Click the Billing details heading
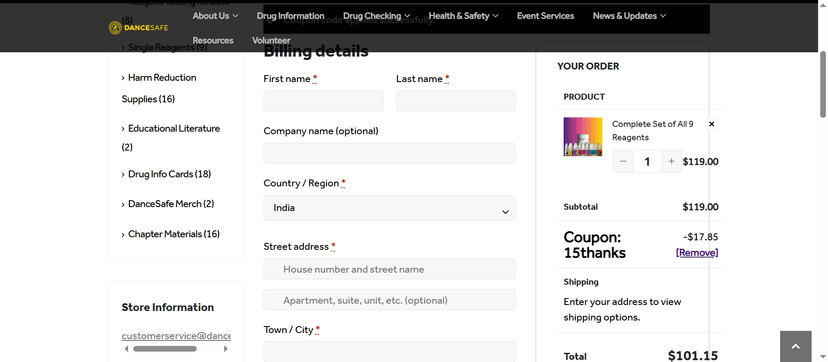 [316, 52]
